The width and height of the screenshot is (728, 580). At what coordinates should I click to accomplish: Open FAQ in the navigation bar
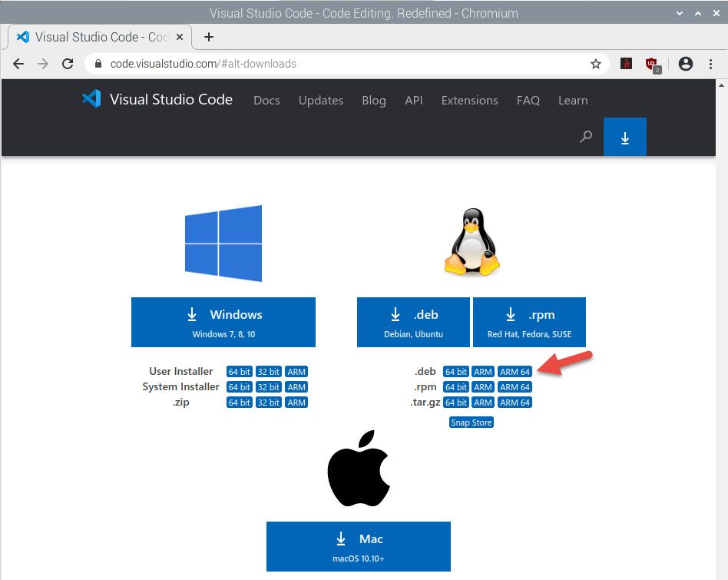pyautogui.click(x=528, y=101)
